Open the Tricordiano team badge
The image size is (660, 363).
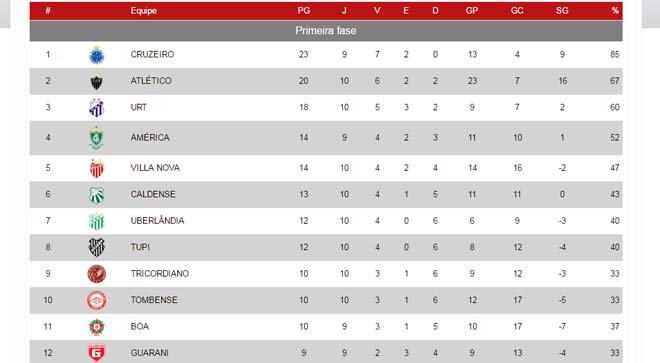point(97,274)
